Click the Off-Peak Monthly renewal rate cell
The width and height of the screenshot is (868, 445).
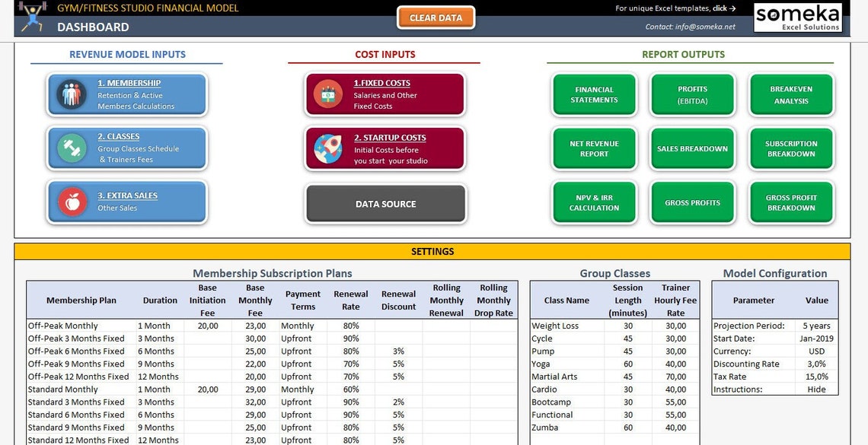(x=351, y=326)
